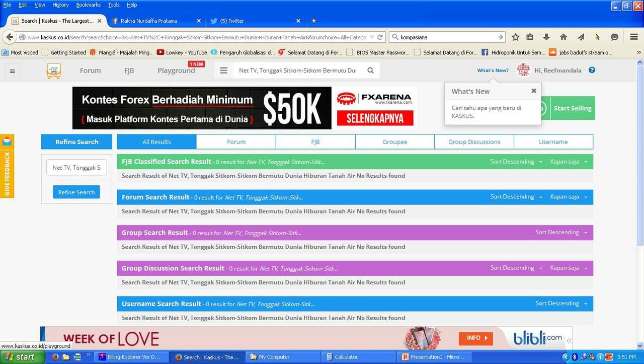Select the All Results tab
Image resolution: width=644 pixels, height=364 pixels.
click(156, 142)
